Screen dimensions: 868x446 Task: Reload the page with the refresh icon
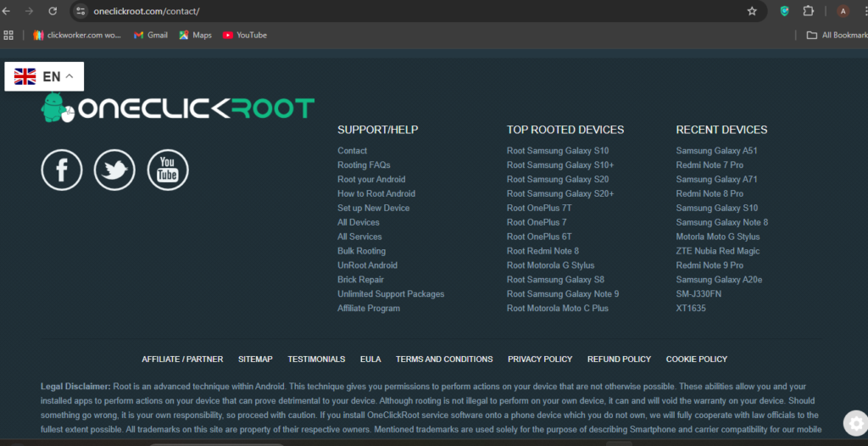click(53, 11)
